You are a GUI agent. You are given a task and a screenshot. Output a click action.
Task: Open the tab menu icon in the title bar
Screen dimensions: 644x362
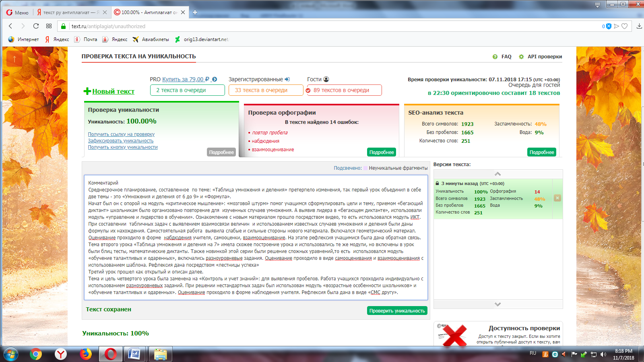click(597, 5)
